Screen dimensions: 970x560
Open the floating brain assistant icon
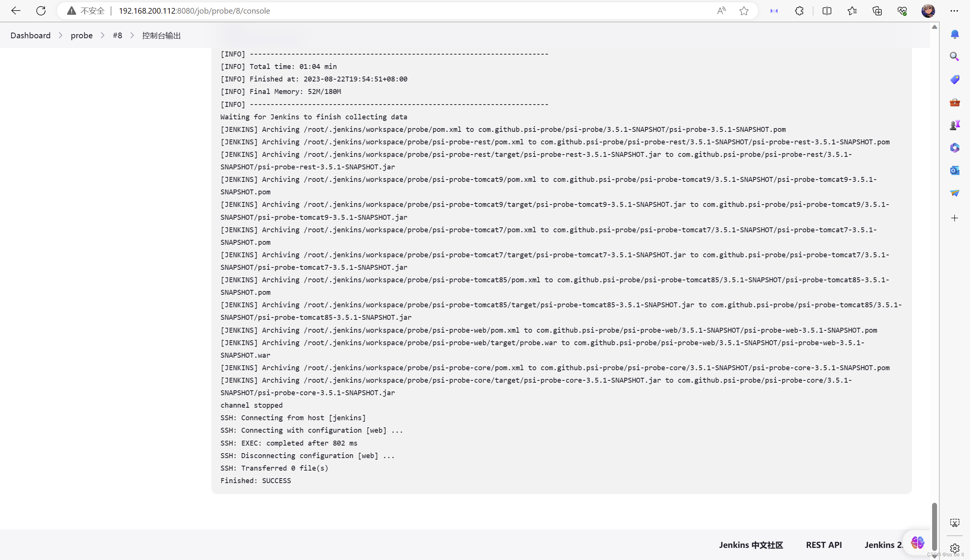tap(917, 542)
